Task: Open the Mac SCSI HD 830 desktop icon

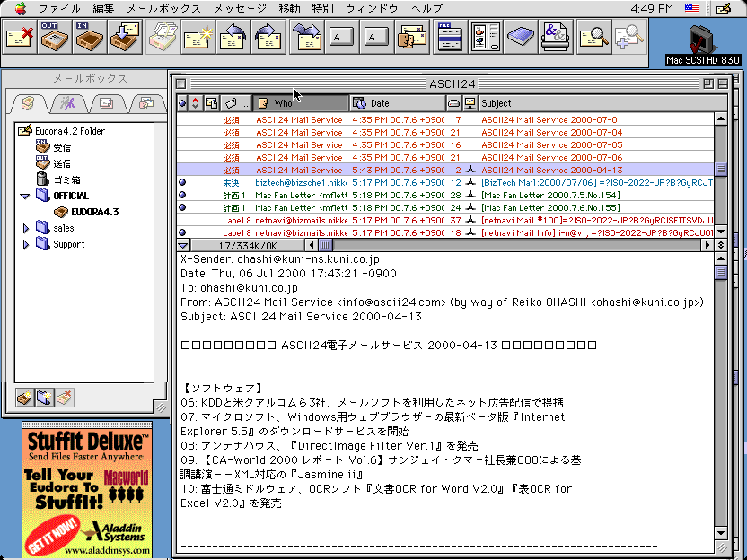Action: tap(703, 45)
